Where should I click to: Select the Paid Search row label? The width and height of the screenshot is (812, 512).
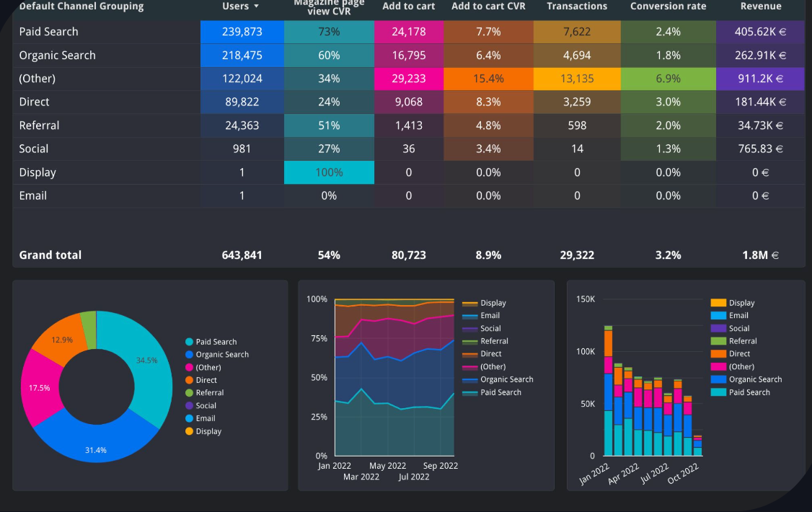pyautogui.click(x=49, y=32)
